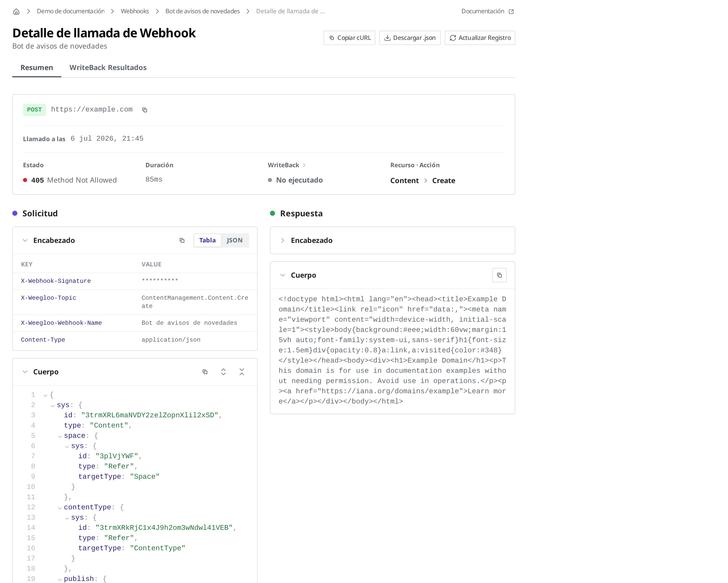Click the Content-Type key
The width and height of the screenshot is (728, 583).
point(43,340)
